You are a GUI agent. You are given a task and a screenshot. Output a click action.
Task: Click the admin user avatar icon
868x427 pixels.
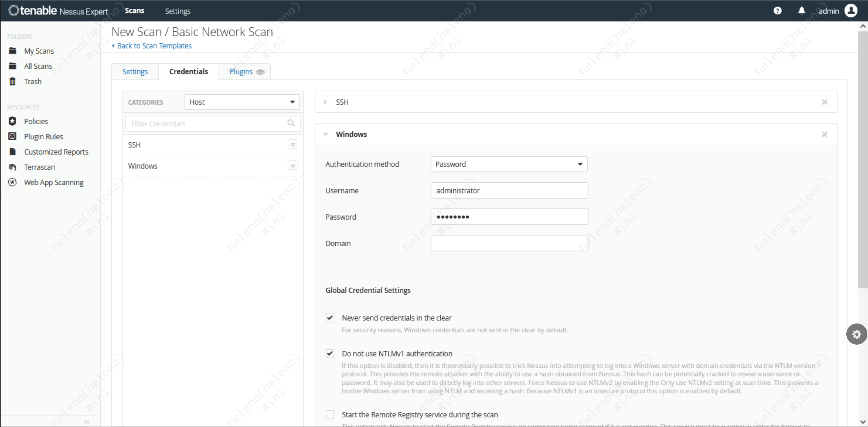coord(850,11)
